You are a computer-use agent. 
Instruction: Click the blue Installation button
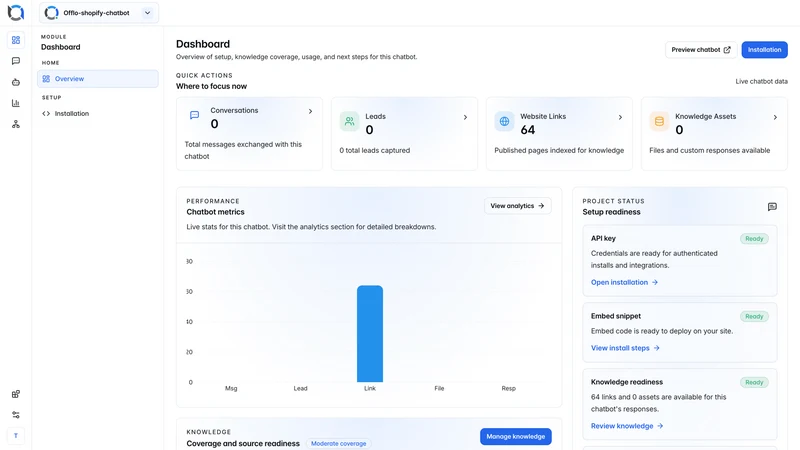pyautogui.click(x=764, y=49)
